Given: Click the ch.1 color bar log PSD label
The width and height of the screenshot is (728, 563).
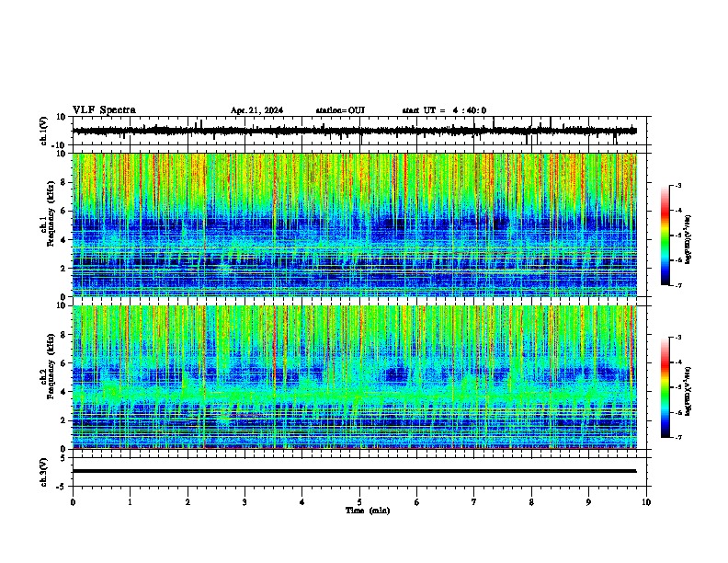Looking at the screenshot, I should click(688, 240).
